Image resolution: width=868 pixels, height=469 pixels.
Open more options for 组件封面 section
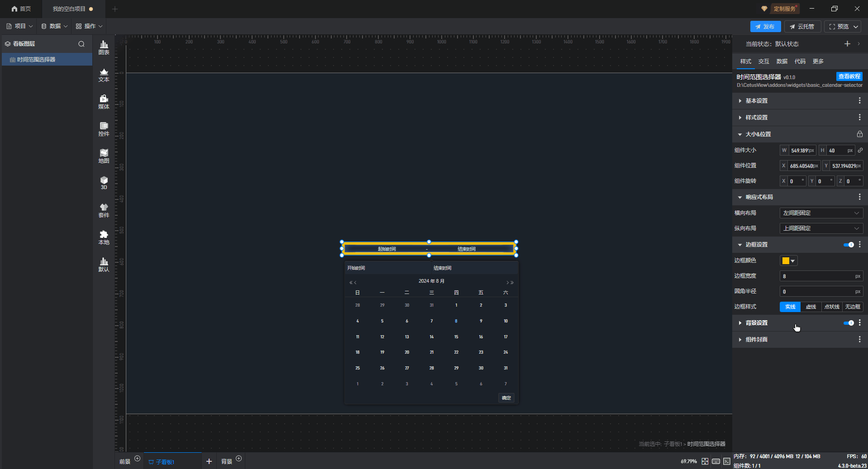(x=859, y=339)
